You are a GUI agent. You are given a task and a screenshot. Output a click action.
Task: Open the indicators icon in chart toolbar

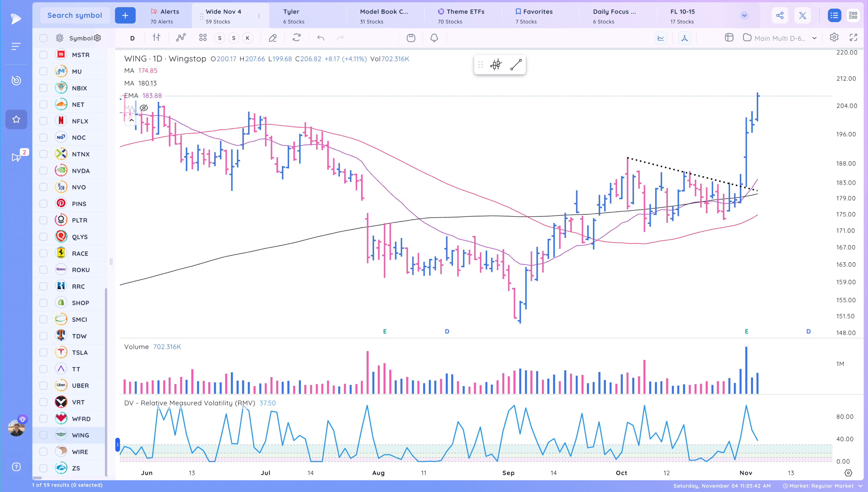point(181,38)
